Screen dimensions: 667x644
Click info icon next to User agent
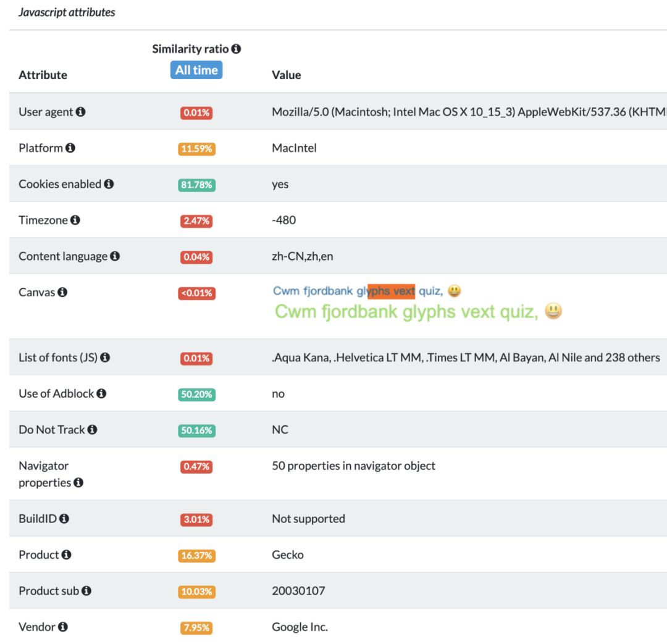click(x=81, y=112)
